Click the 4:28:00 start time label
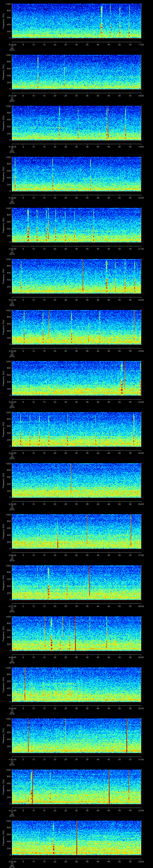Screen dimensions: 153x868 pos(12,657)
